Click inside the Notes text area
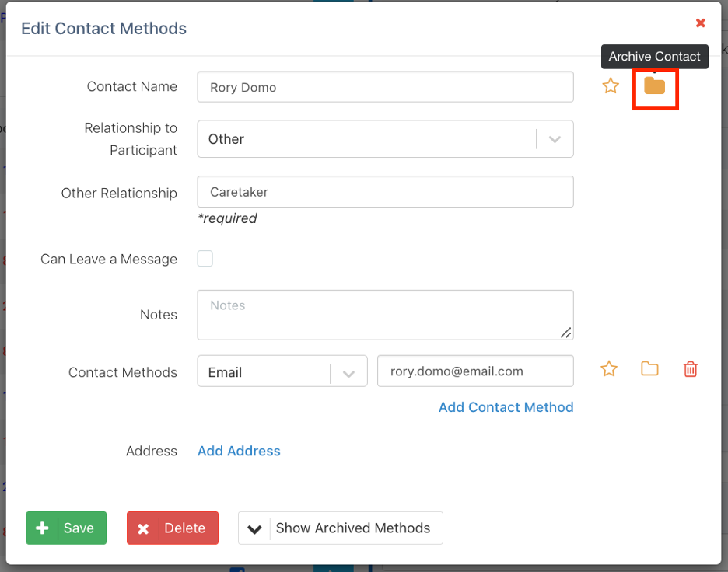This screenshot has width=728, height=572. click(385, 315)
